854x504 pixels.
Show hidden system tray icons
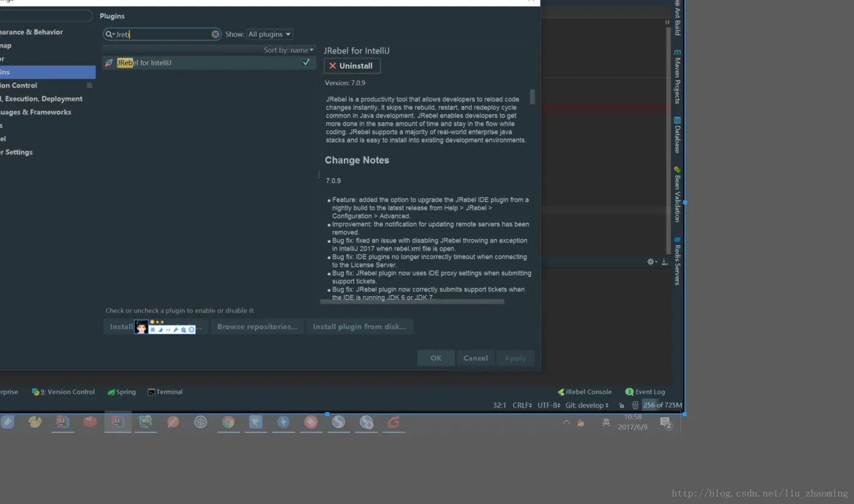[566, 422]
